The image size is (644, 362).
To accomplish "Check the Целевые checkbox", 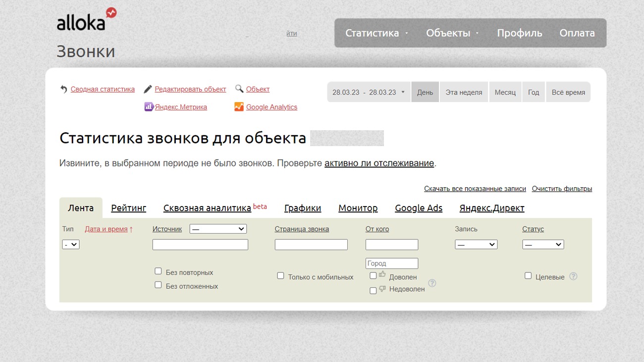I will (528, 276).
